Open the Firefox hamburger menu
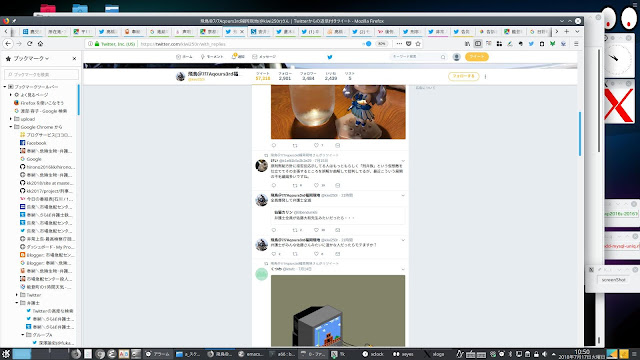This screenshot has width=640, height=360. tap(576, 44)
